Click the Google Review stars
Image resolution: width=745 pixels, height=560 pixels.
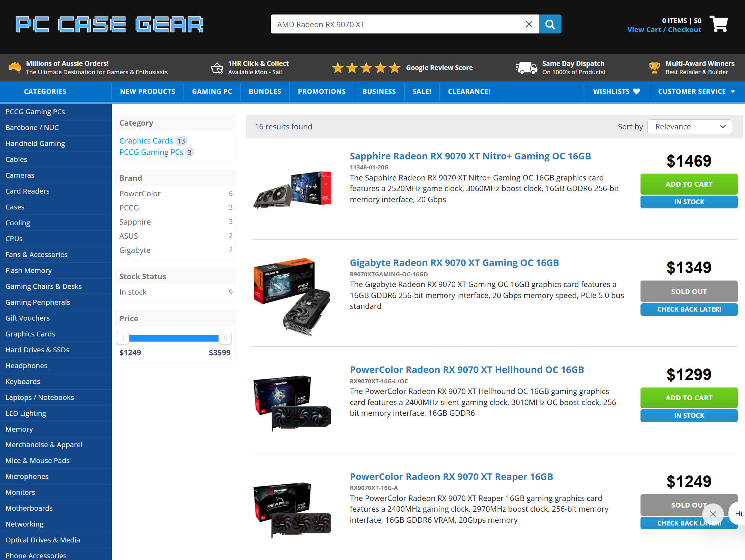[366, 68]
